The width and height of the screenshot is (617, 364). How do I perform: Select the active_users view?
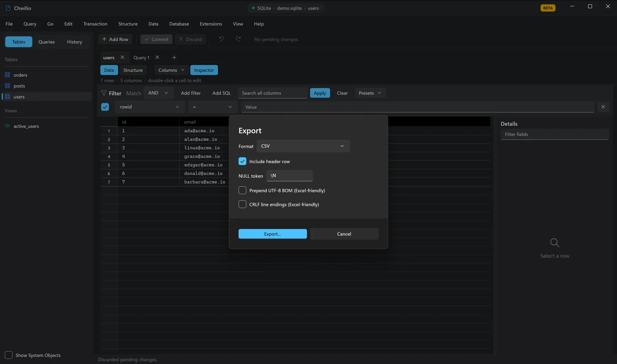(x=46, y=126)
